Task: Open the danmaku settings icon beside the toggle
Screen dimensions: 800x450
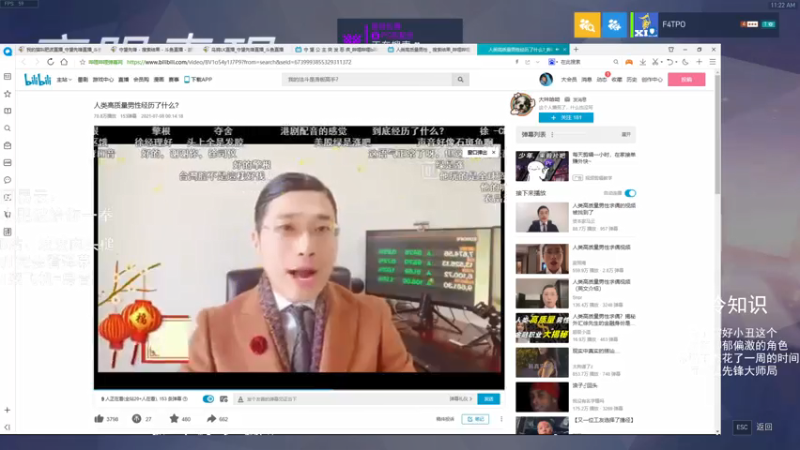Action: click(223, 399)
